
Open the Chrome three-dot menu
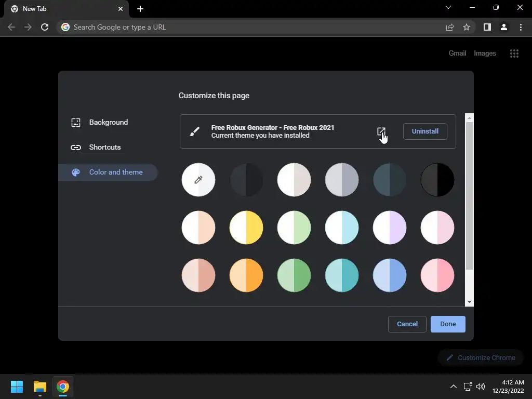(x=521, y=27)
